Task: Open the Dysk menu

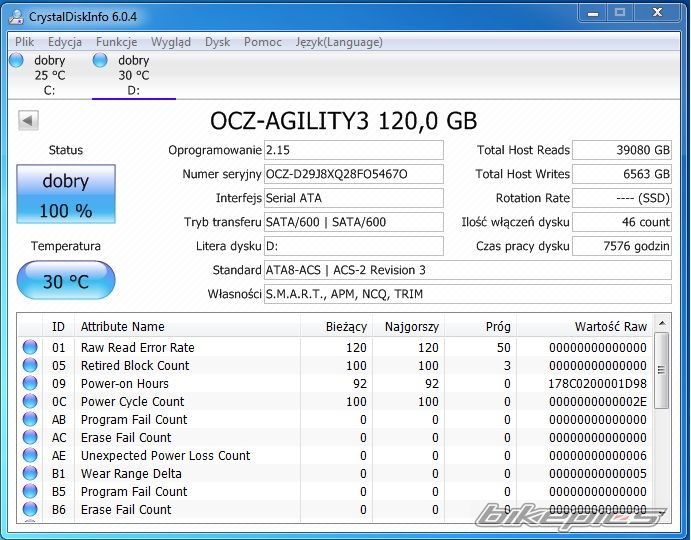Action: (217, 42)
